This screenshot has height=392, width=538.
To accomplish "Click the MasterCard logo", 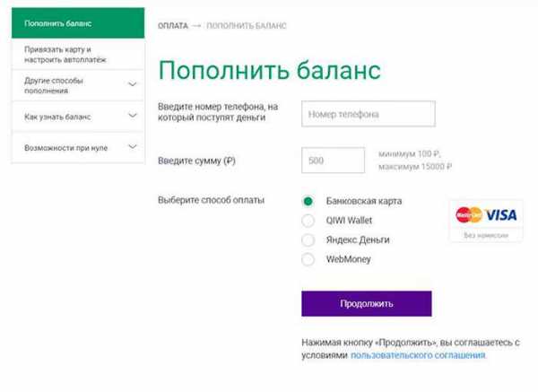I will tap(468, 215).
